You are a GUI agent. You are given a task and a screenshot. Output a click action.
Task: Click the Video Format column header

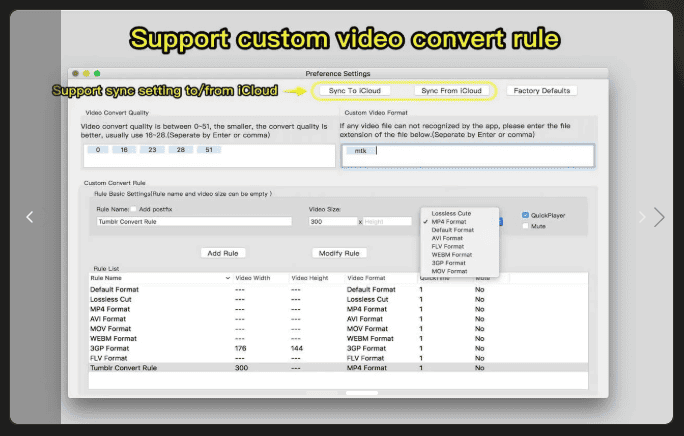pyautogui.click(x=366, y=278)
